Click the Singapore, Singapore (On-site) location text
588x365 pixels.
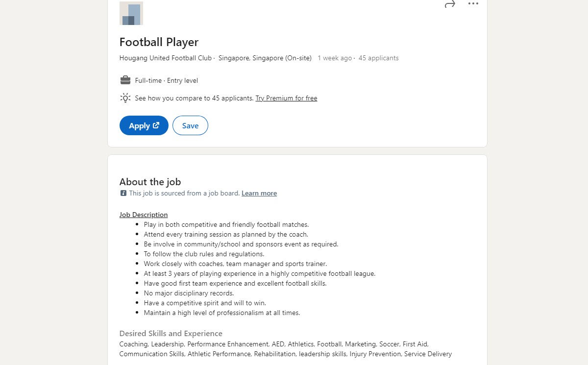pyautogui.click(x=265, y=58)
